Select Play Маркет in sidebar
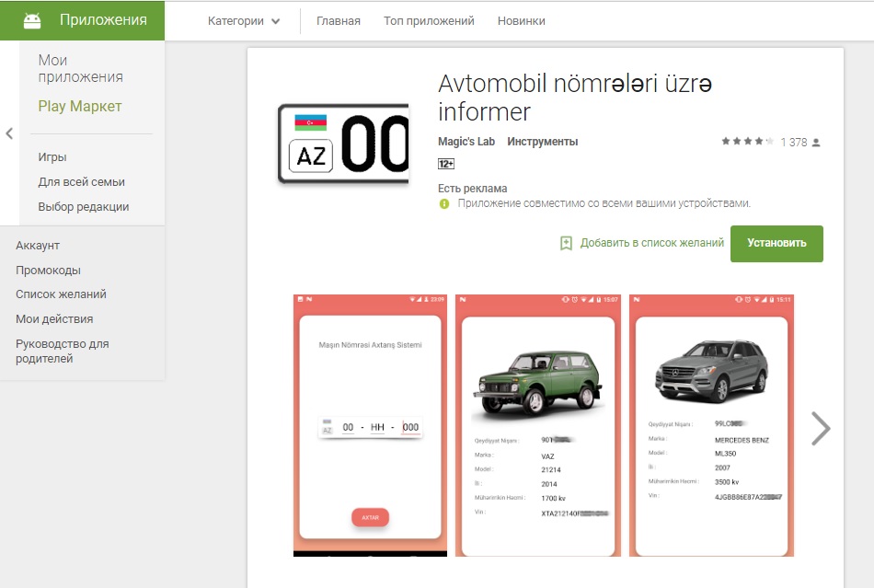 (x=80, y=107)
